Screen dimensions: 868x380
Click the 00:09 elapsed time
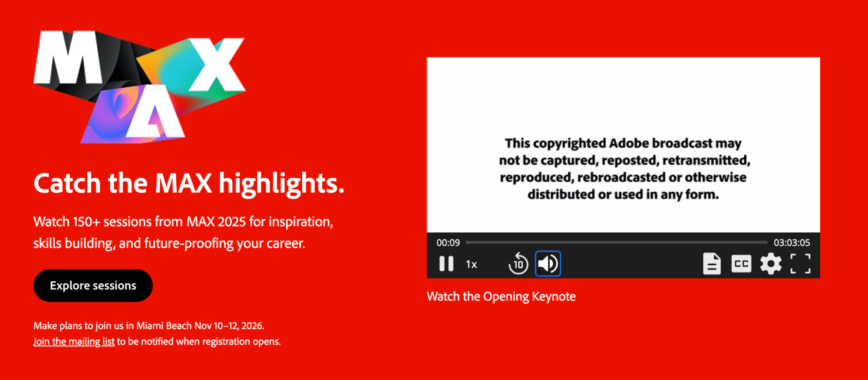(448, 242)
